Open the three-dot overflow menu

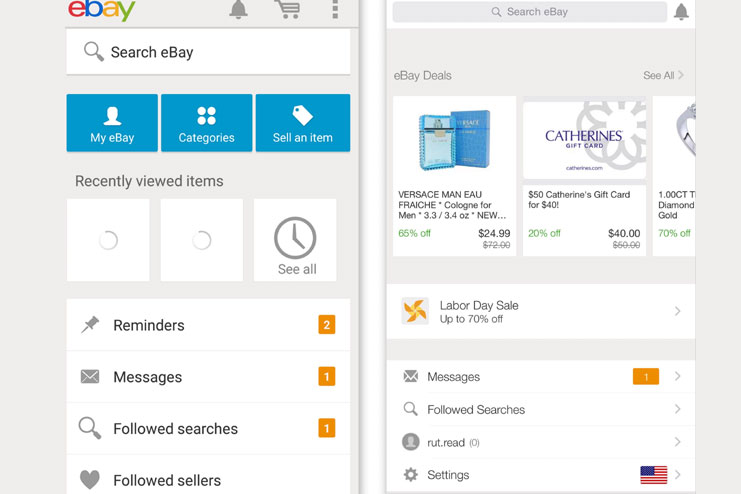click(x=335, y=9)
